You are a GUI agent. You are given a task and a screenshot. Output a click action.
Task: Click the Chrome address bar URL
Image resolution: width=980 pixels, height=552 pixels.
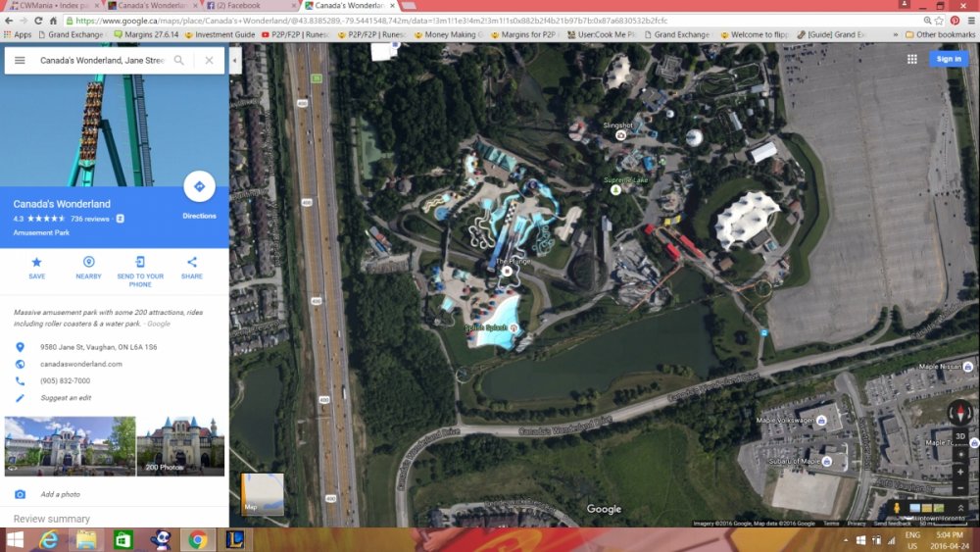coord(371,21)
